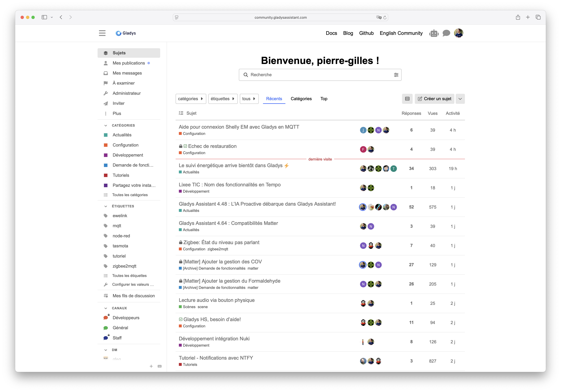Toggle bulk select next to Sujet header
This screenshot has height=392, width=561.
click(x=181, y=113)
